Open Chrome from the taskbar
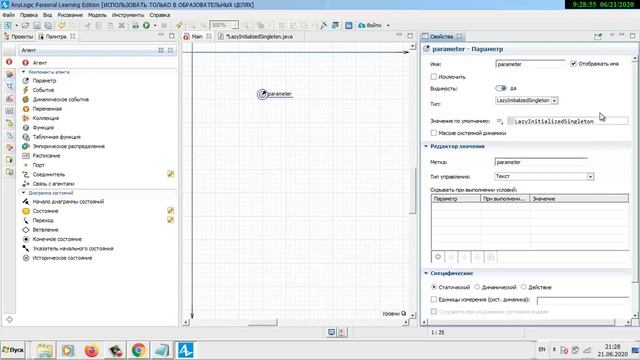Viewport: 640px width, 360px height. coord(138,350)
